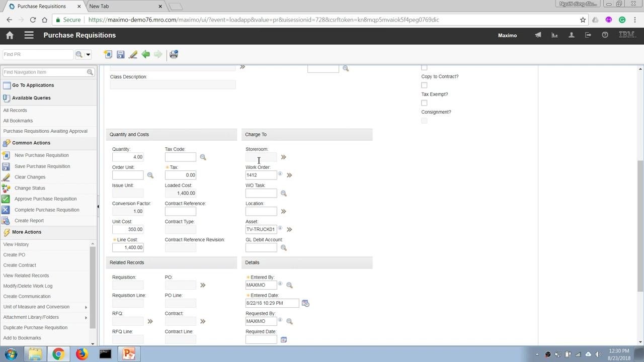This screenshot has width=644, height=362.
Task: Open Order Unit lookup magnifier
Action: [150, 175]
